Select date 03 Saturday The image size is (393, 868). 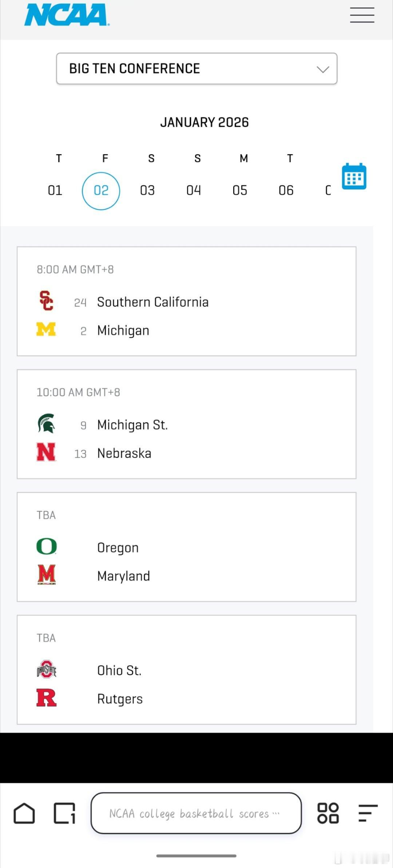click(147, 190)
